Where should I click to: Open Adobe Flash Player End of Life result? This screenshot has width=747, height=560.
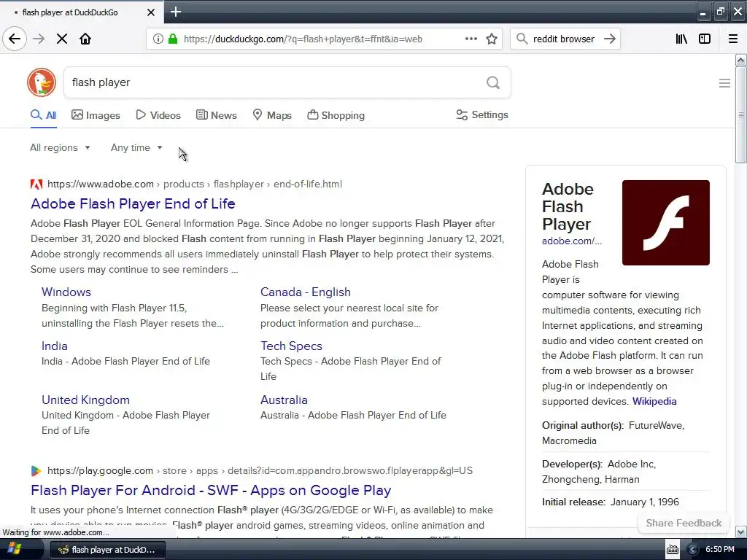pos(133,204)
